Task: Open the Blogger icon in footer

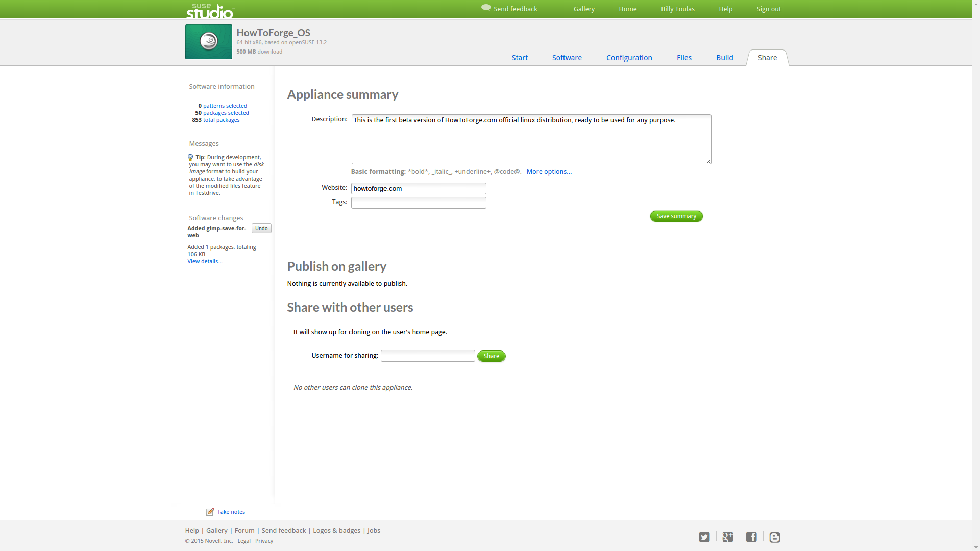Action: (x=775, y=537)
